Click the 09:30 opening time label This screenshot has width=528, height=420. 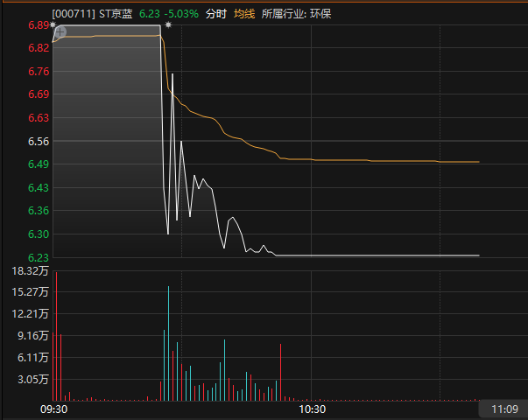click(54, 409)
